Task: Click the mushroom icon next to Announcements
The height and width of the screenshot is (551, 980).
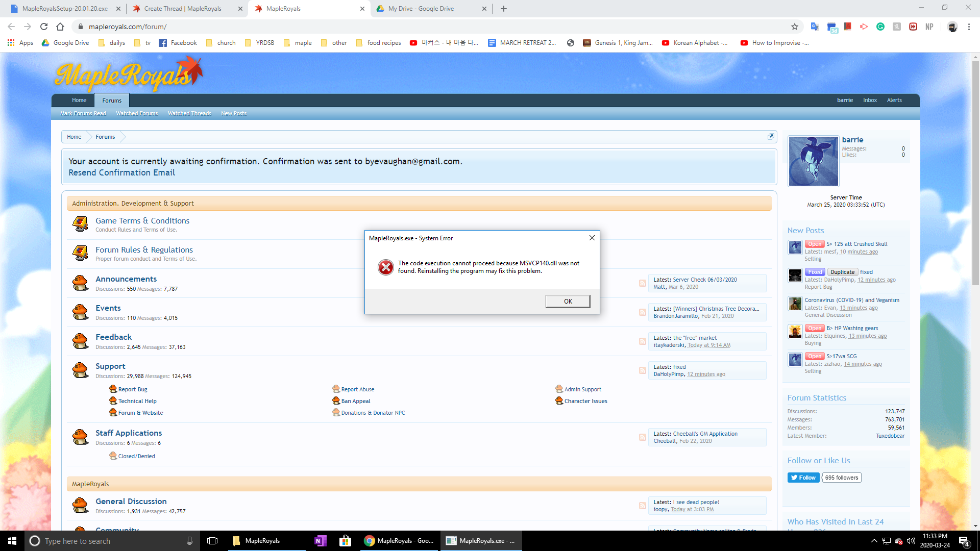Action: click(x=80, y=283)
